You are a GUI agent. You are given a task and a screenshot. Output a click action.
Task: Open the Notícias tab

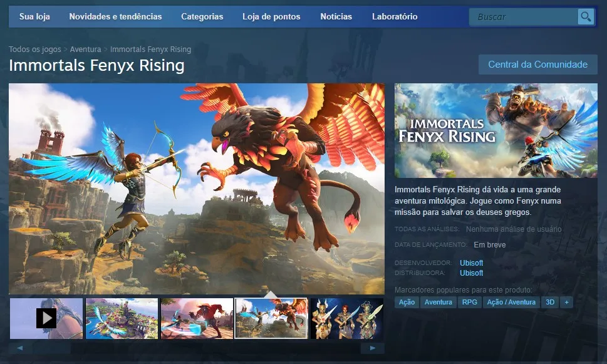[336, 17]
